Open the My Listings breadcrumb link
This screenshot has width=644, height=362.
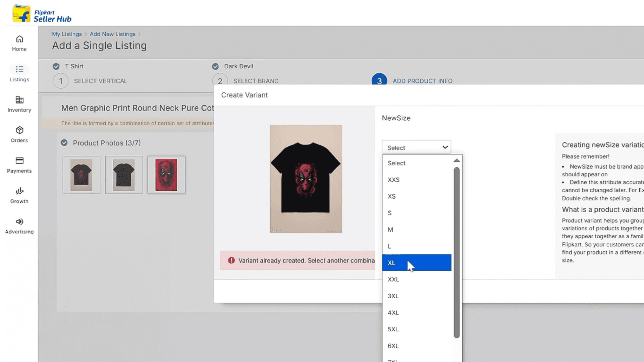67,34
